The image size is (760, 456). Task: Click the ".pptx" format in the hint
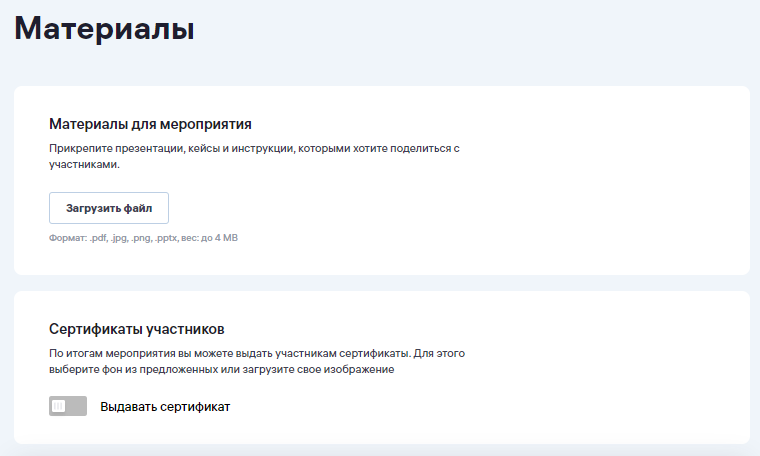167,239
